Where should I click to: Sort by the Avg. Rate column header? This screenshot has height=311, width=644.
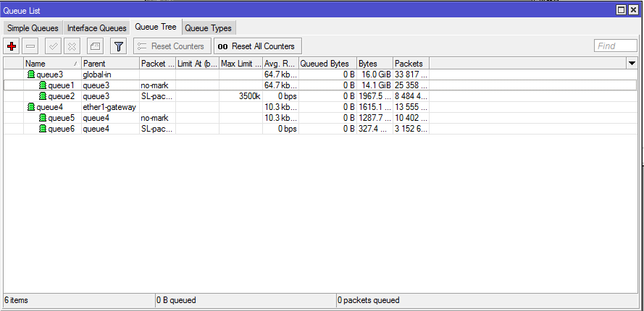280,64
